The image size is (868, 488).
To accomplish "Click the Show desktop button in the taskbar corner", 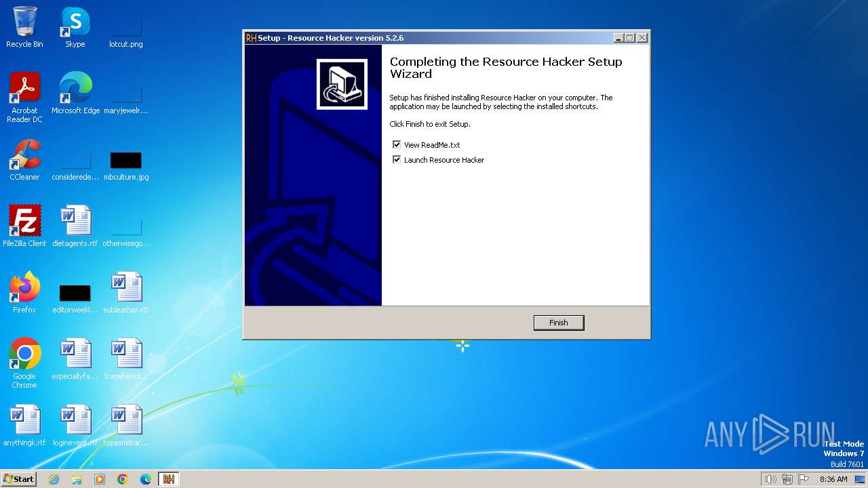I will (x=861, y=479).
